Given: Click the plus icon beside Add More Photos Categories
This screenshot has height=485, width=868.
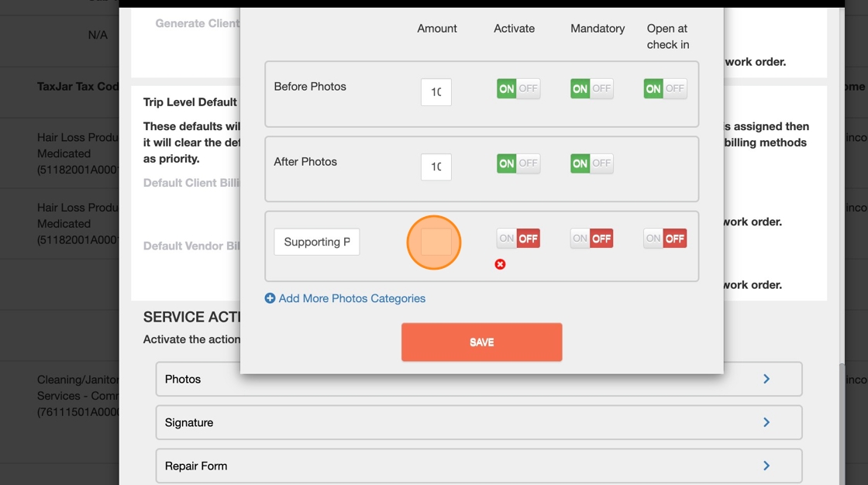Looking at the screenshot, I should pyautogui.click(x=270, y=298).
